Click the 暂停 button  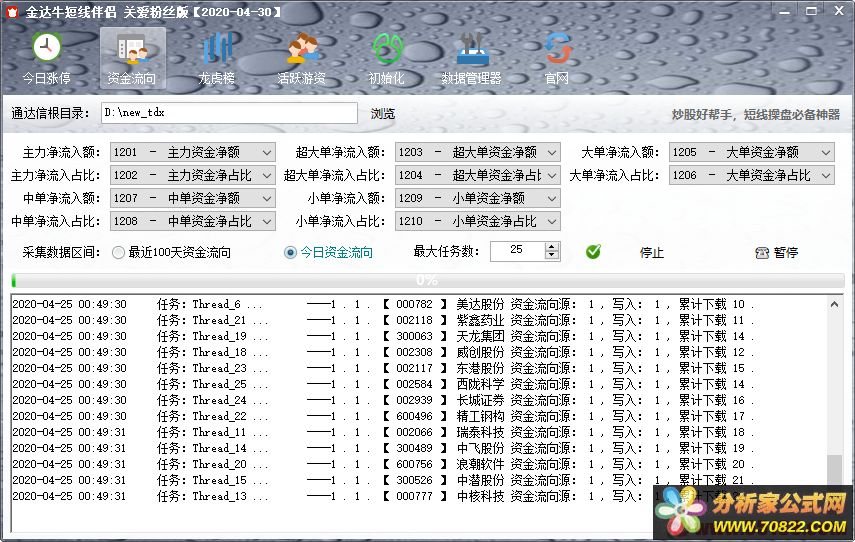pyautogui.click(x=786, y=252)
